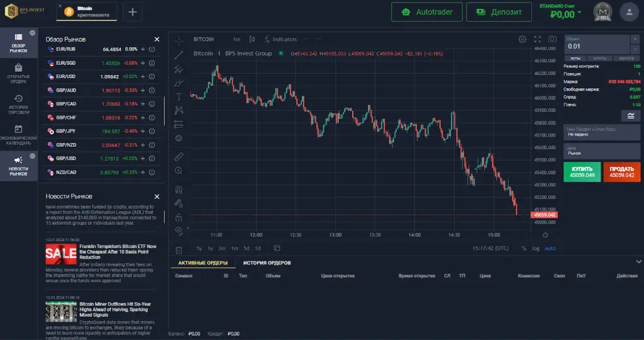Image resolution: width=644 pixels, height=340 pixels.
Task: Open the user profile avatar
Action: click(629, 12)
